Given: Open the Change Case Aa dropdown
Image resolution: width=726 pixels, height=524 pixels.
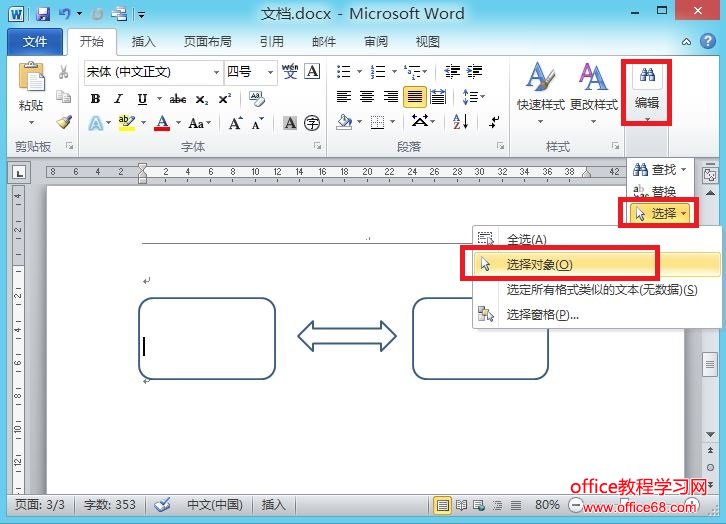Looking at the screenshot, I should click(200, 123).
